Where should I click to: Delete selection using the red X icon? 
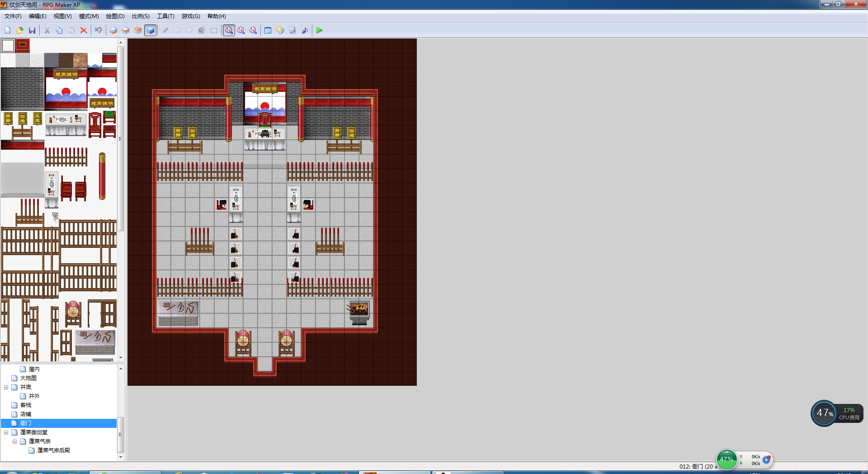point(84,30)
